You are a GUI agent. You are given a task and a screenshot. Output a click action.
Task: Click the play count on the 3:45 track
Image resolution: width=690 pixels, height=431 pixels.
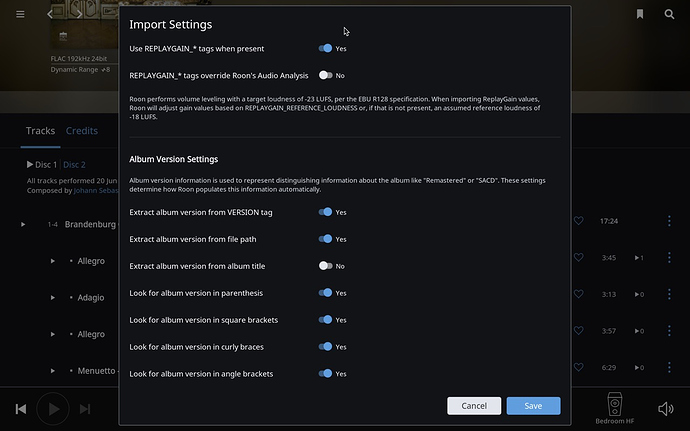click(x=639, y=258)
